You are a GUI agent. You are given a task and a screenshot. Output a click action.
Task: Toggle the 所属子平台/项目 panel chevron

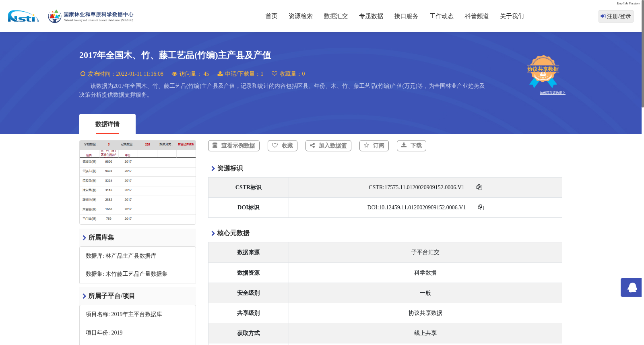(x=84, y=296)
